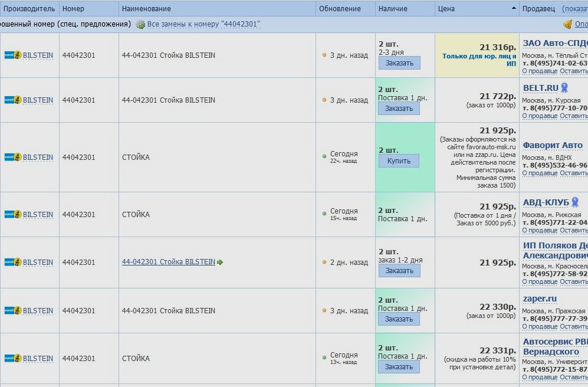Screen dimensions: 588x387
Task: Open seller link Автосервис РВІ Вернадского
Action: coord(556,346)
